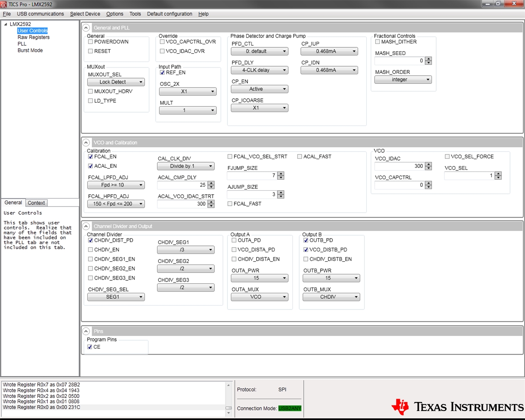Enable the POWERDOWN checkbox
Image resolution: width=525 pixels, height=420 pixels.
[90, 42]
